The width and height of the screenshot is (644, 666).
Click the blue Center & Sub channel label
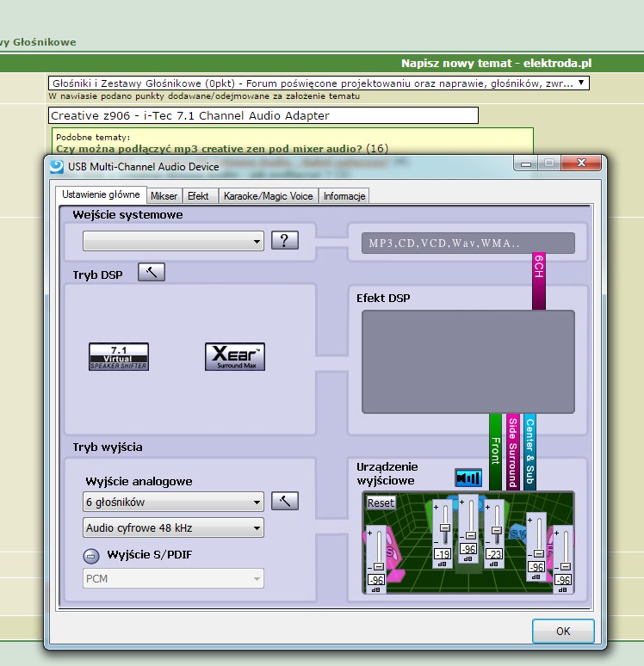[529, 452]
